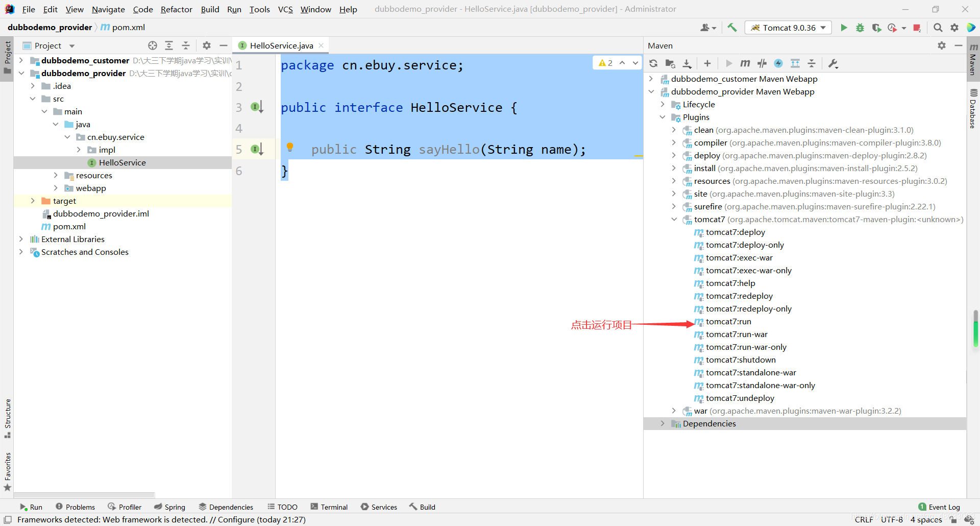
Task: Open the VCS menu
Action: click(285, 9)
